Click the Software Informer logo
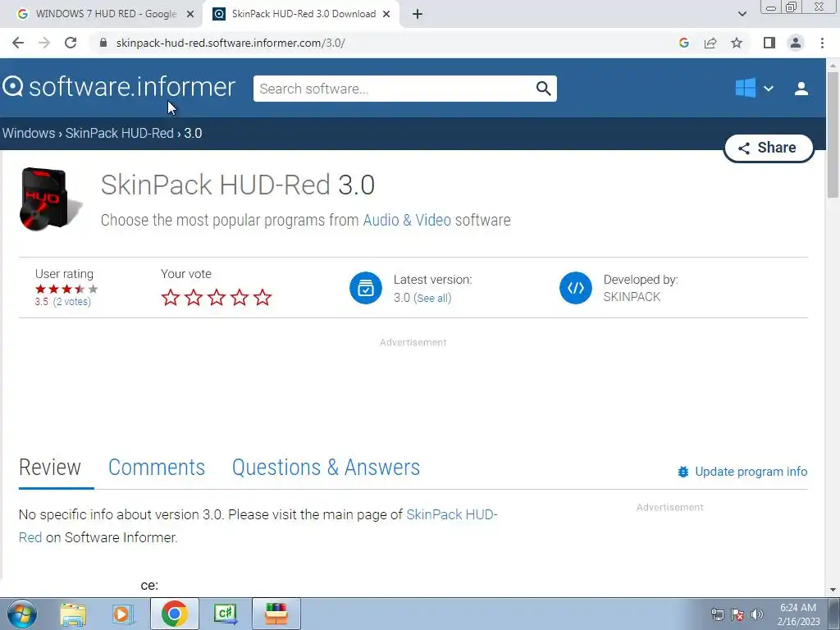Screen dimensions: 840x630 point(119,87)
